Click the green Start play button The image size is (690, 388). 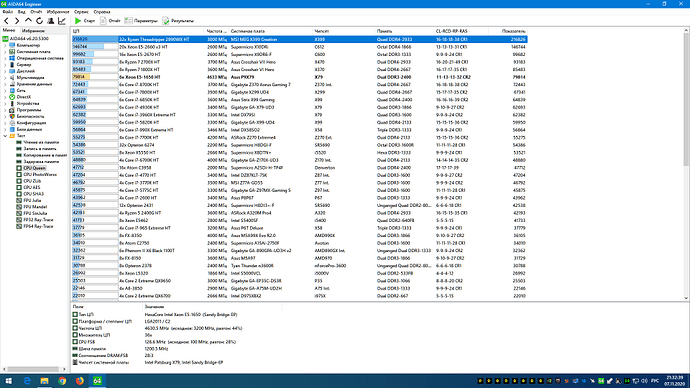point(84,21)
